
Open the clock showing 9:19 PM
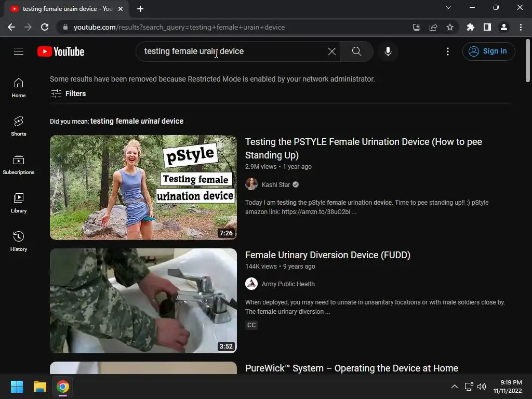click(x=508, y=387)
